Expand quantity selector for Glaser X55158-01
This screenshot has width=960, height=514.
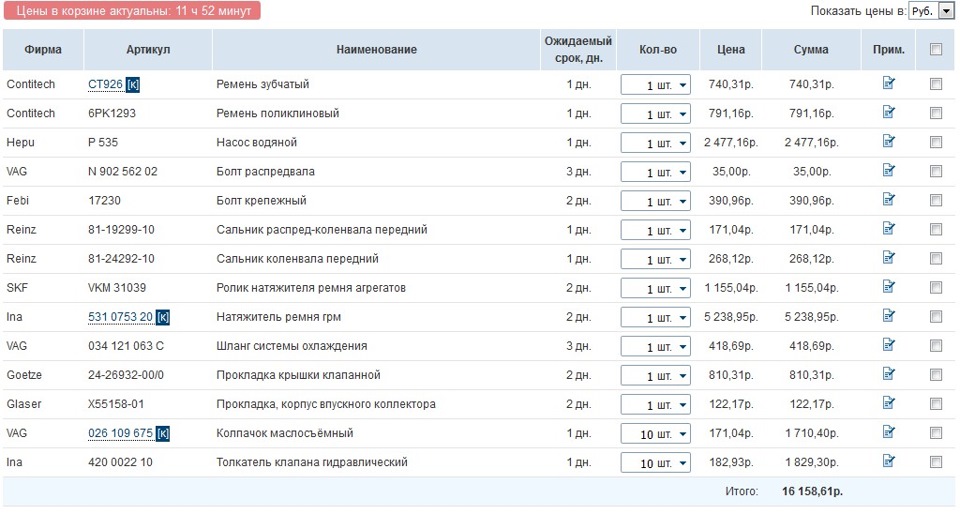[655, 405]
